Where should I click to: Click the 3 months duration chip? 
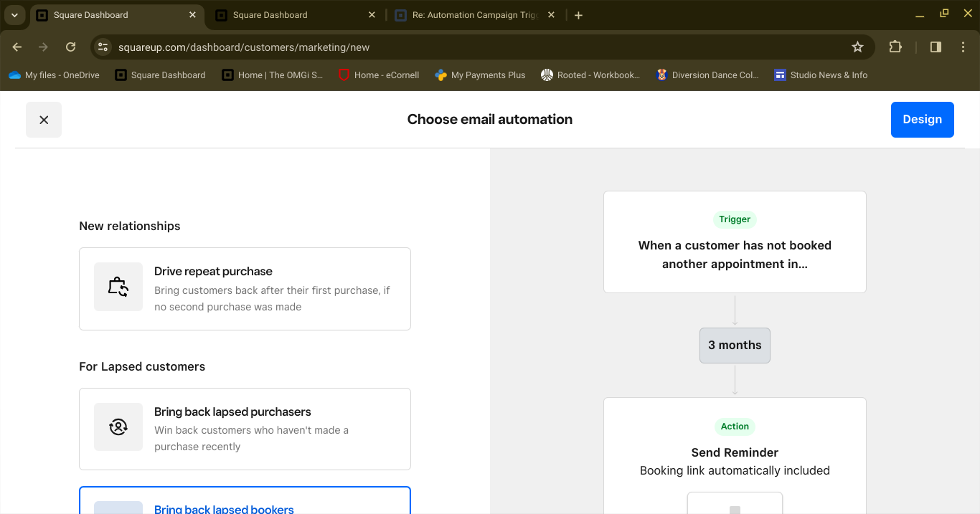click(x=735, y=346)
